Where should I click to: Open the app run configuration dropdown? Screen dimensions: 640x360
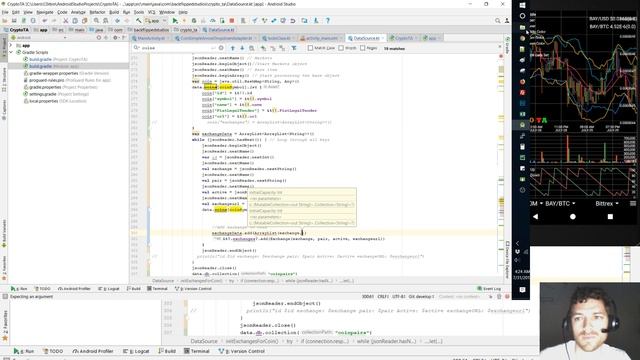tap(156, 20)
